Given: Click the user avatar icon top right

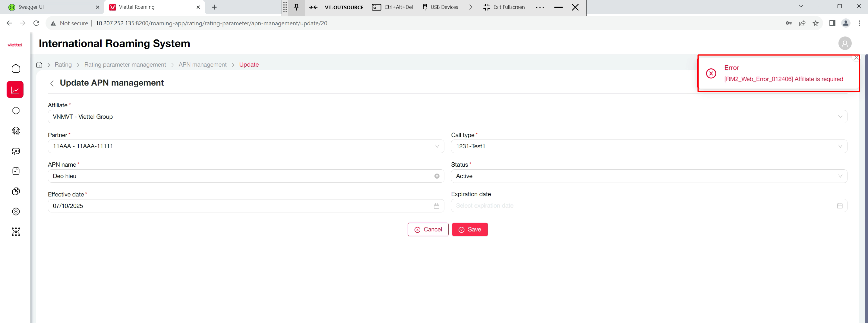Looking at the screenshot, I should [845, 43].
